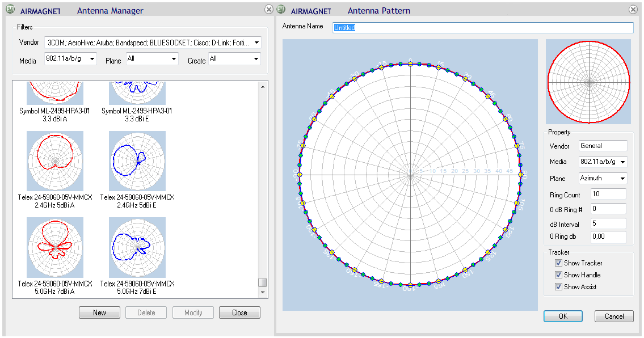
Task: Close the Antenna Pattern window
Action: (633, 9)
